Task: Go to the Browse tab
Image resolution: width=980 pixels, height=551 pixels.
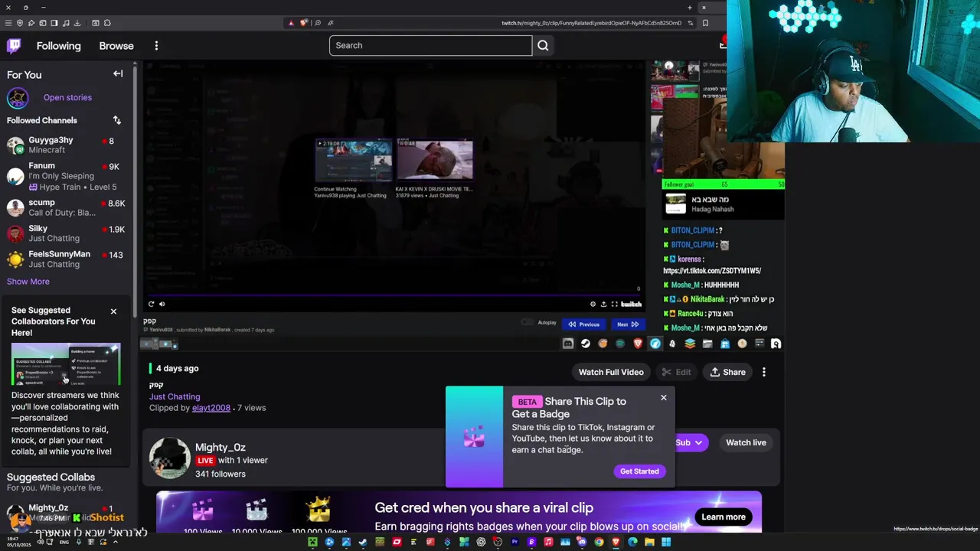Action: tap(116, 46)
